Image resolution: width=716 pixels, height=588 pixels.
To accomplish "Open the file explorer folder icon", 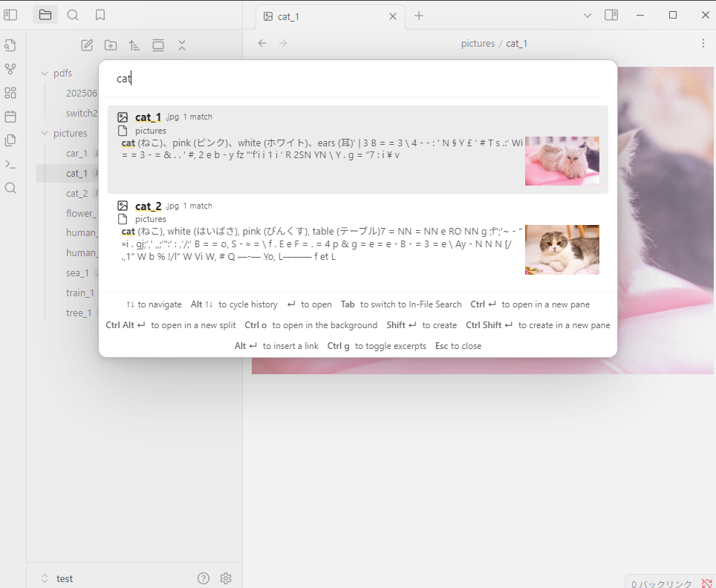I will click(45, 15).
